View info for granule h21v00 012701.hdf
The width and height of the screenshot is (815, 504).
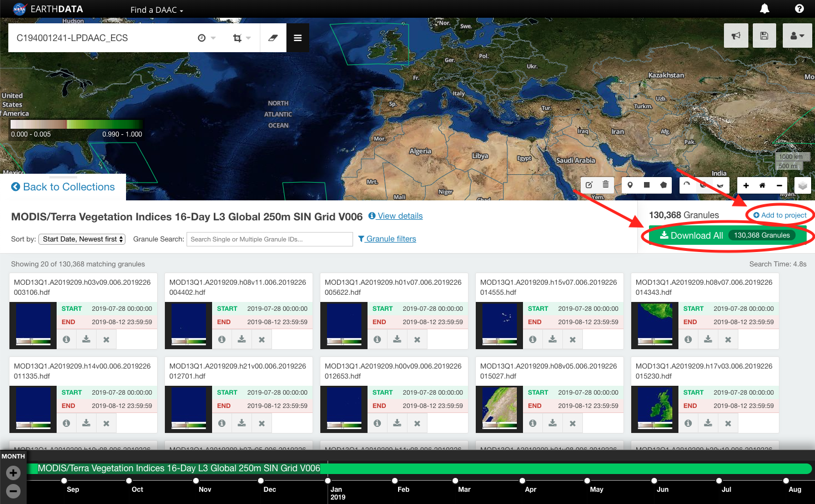coord(222,423)
